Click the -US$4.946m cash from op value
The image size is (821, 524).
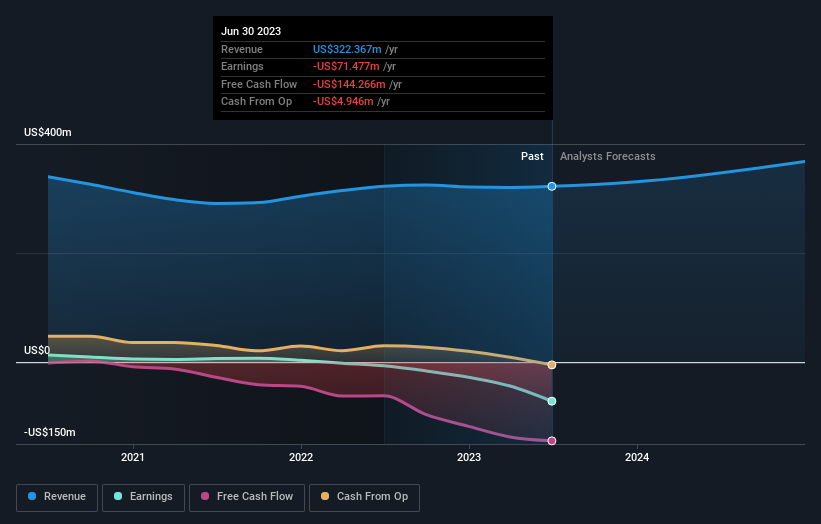pos(343,102)
